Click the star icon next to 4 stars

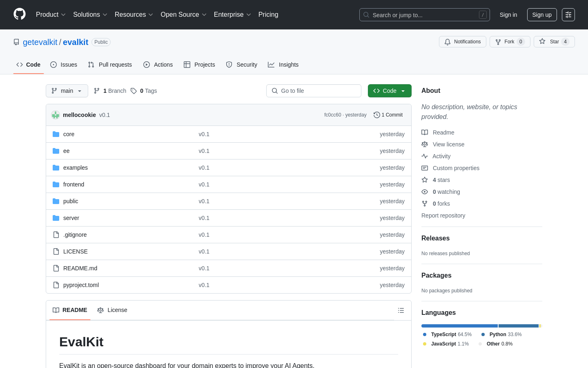[x=425, y=180]
